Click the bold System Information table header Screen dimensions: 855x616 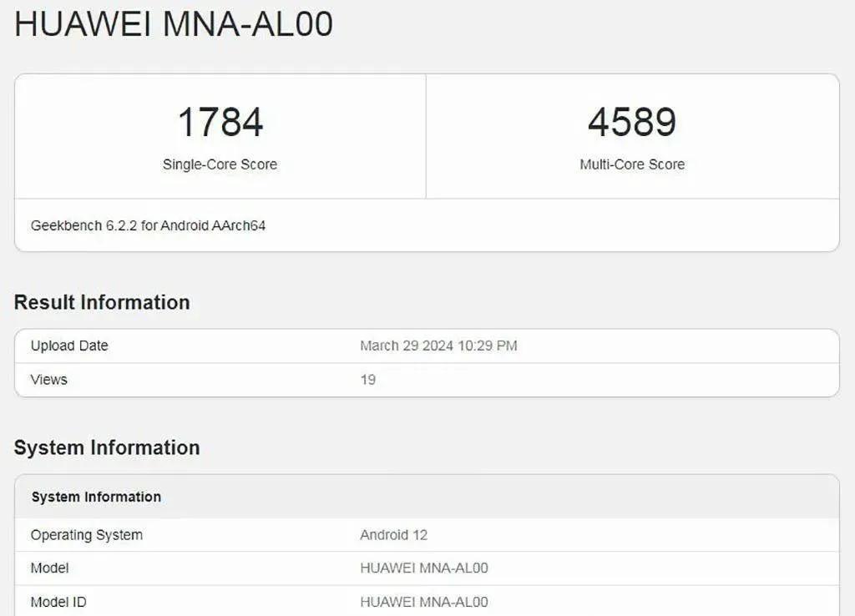(96, 497)
